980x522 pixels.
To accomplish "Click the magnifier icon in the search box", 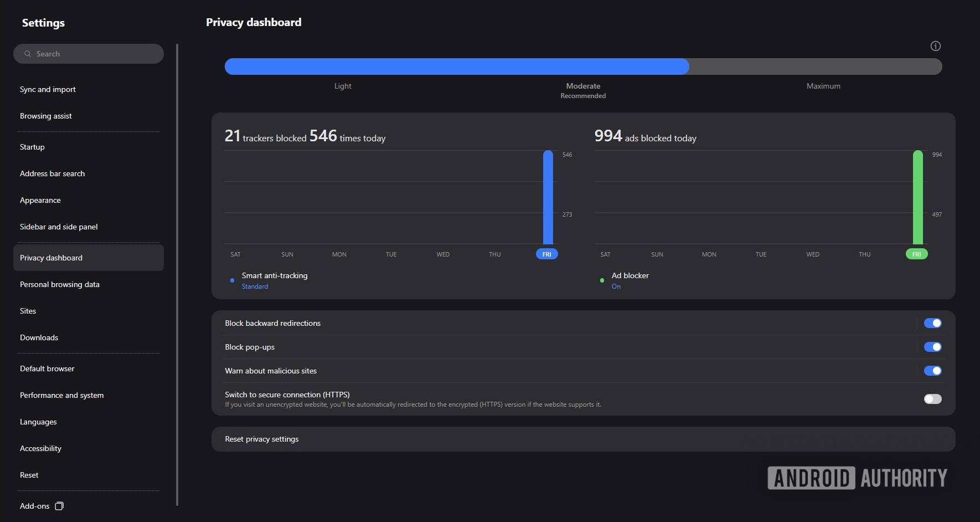I will point(28,54).
